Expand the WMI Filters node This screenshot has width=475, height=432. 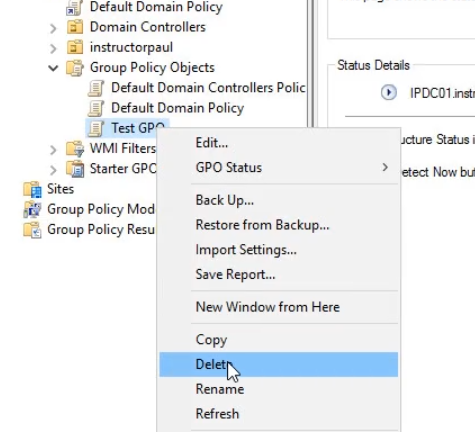pos(53,150)
